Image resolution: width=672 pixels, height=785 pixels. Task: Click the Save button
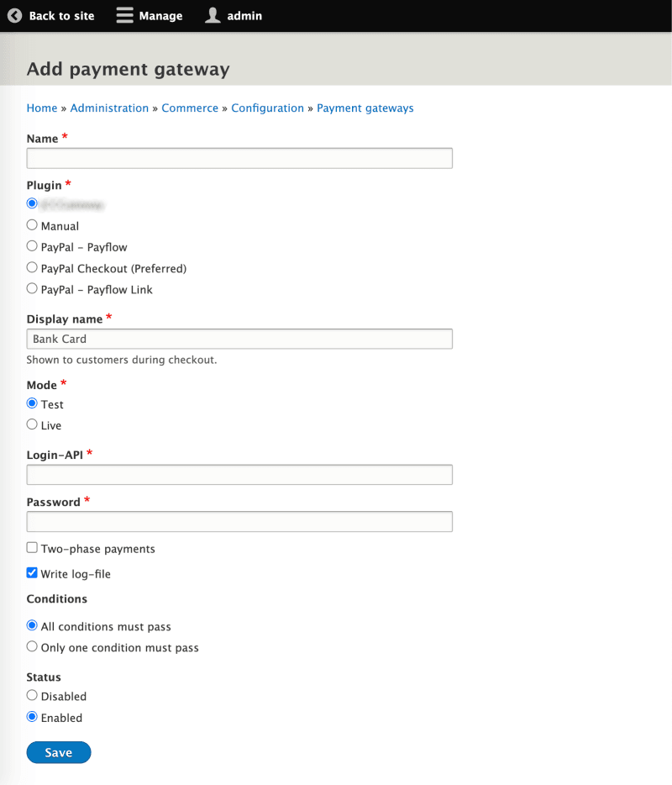click(58, 752)
